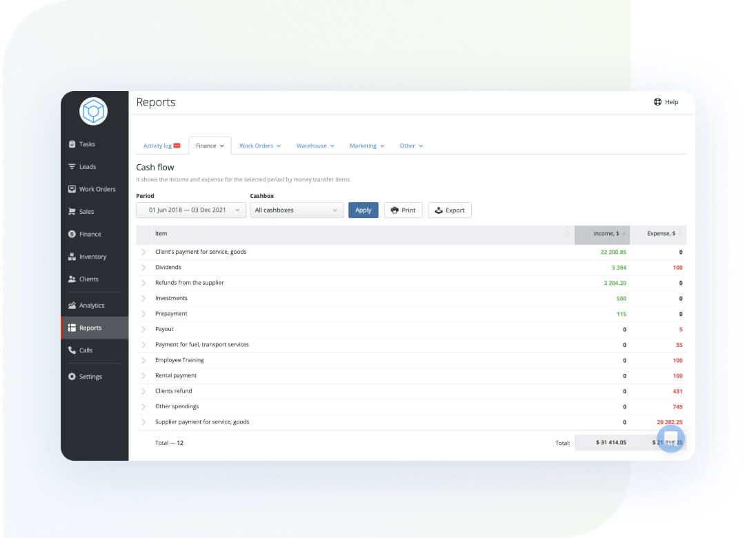Open Leads via its funnel icon

point(72,167)
